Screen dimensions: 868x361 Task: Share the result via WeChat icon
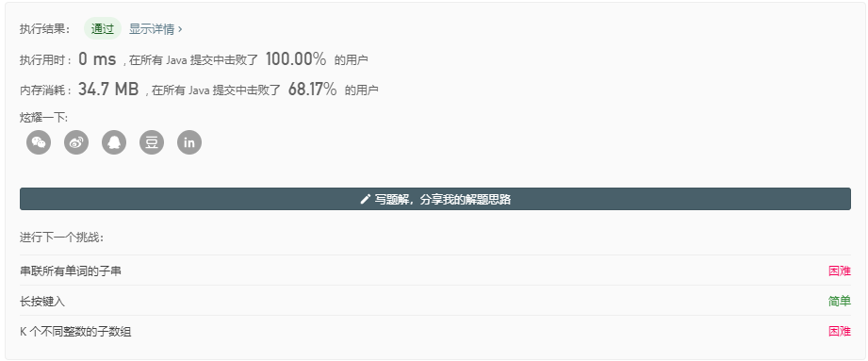tap(39, 142)
